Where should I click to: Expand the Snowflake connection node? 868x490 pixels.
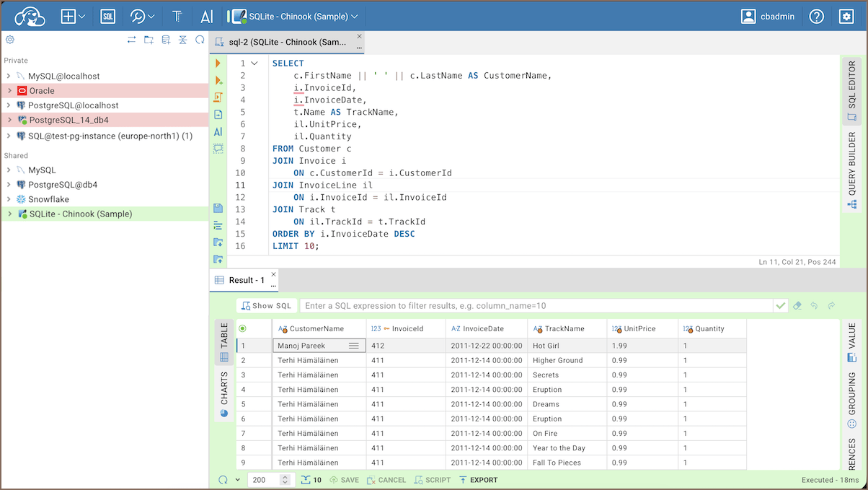point(9,199)
